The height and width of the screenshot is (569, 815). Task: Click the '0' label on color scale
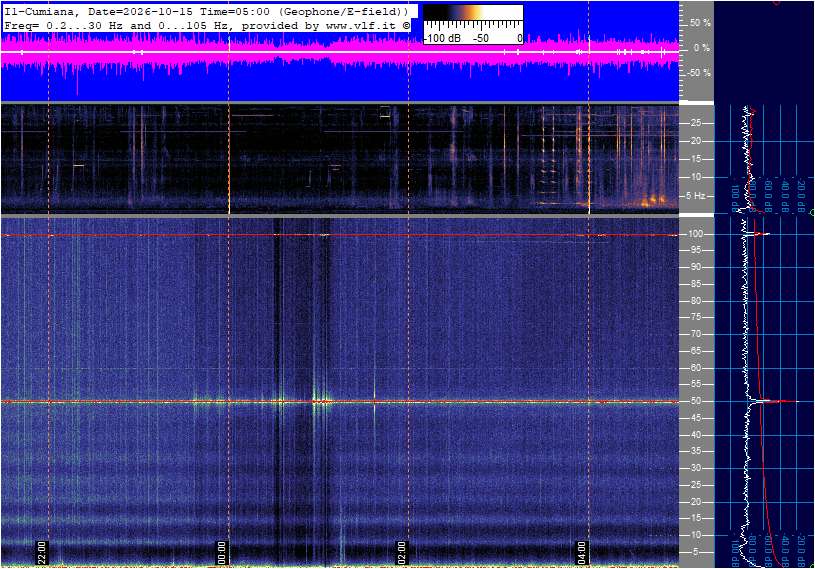click(519, 38)
